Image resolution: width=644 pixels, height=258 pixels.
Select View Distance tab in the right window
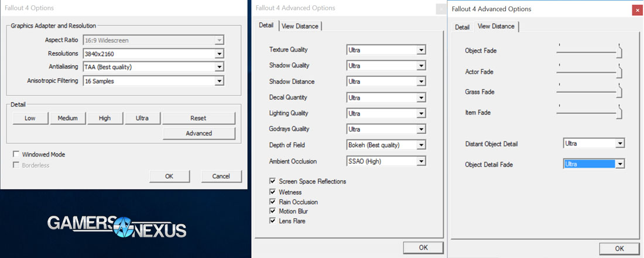click(496, 26)
